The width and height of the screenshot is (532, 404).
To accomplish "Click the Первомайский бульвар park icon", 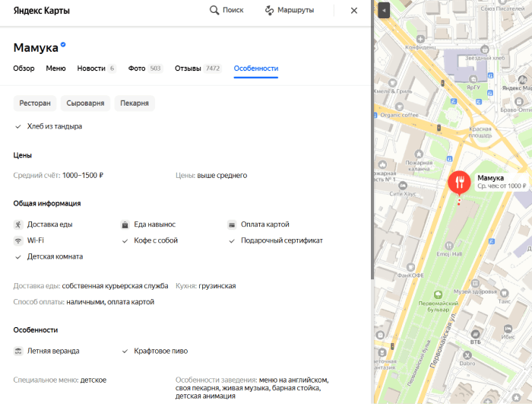I will click(x=438, y=294).
